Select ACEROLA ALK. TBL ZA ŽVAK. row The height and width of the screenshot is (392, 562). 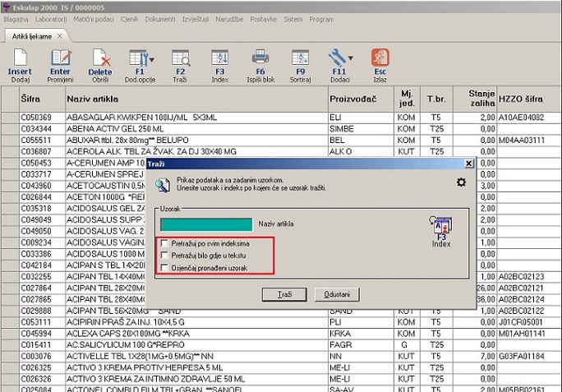coord(281,152)
